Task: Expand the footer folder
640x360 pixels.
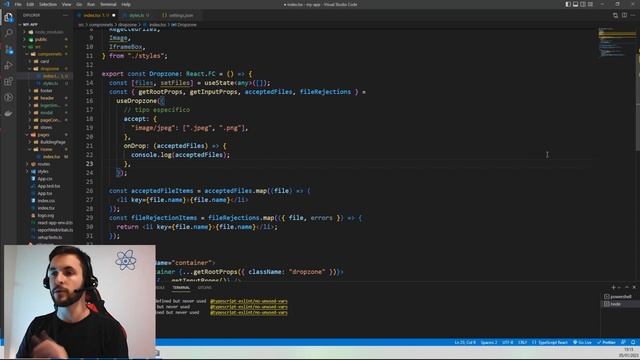Action: tap(46, 91)
